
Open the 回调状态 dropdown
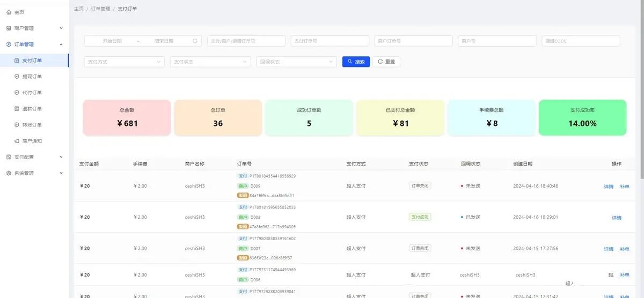pyautogui.click(x=296, y=62)
